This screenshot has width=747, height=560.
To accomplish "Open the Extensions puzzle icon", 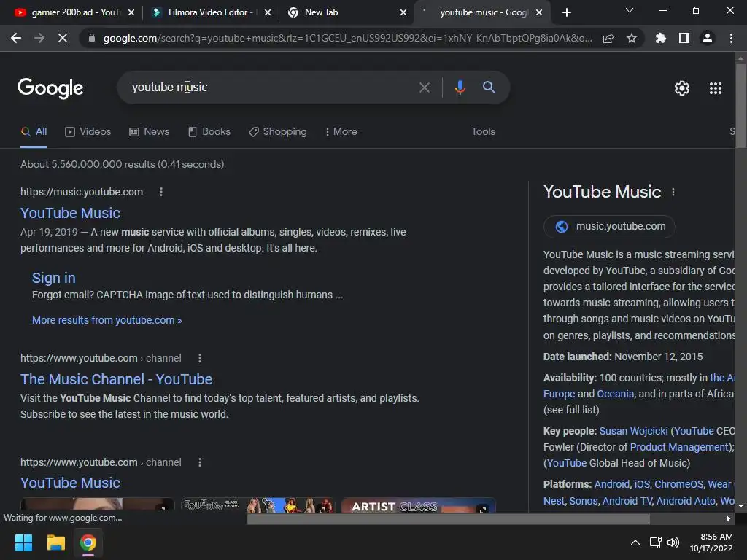I will [660, 38].
